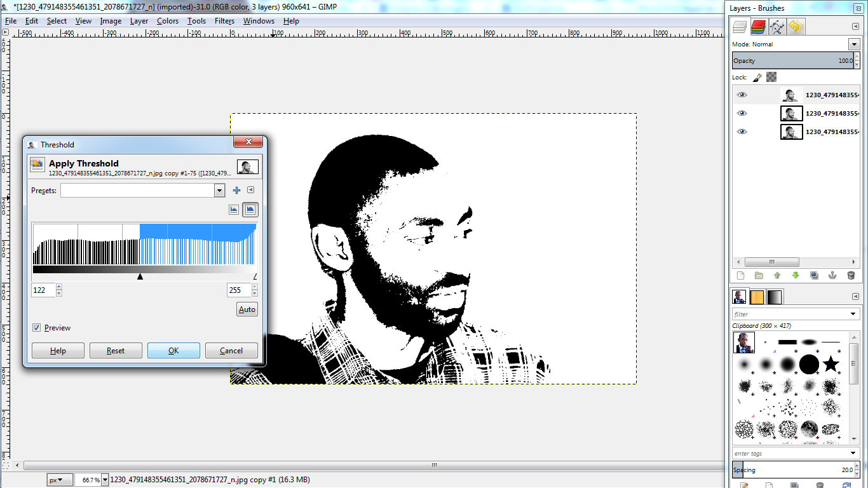868x488 pixels.
Task: Cancel the Threshold dialog
Action: pyautogui.click(x=231, y=350)
